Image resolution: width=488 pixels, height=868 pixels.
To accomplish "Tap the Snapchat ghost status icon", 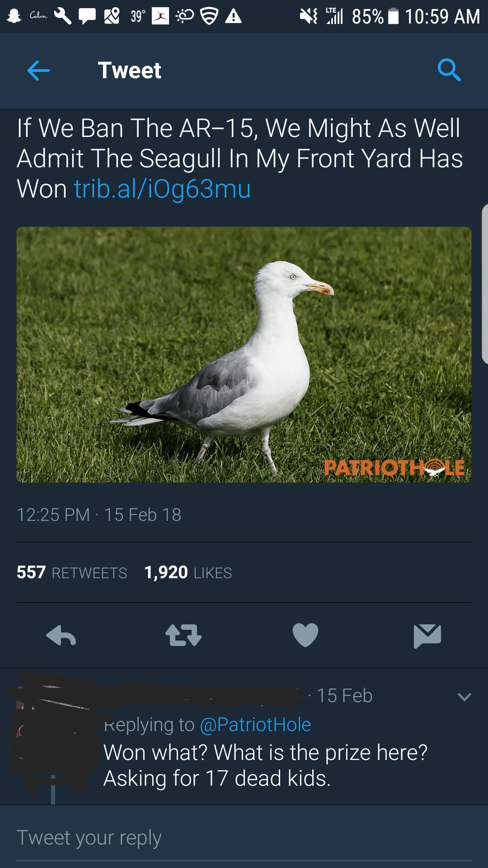I will 14,16.
